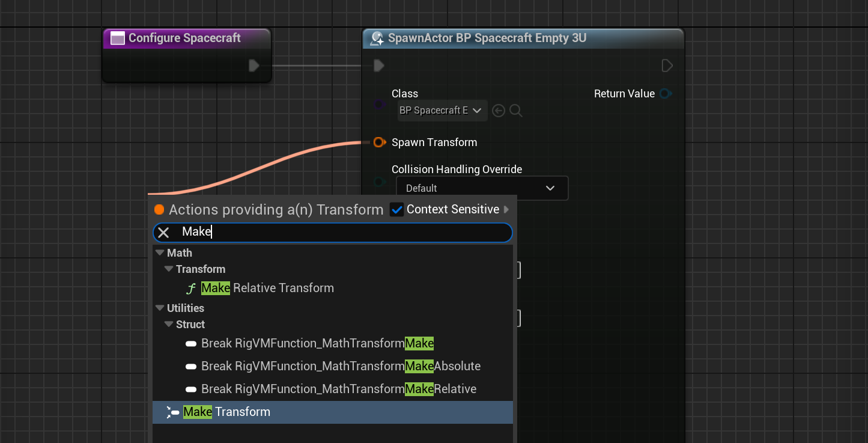
Task: Click the Return Value output pin
Action: 665,94
